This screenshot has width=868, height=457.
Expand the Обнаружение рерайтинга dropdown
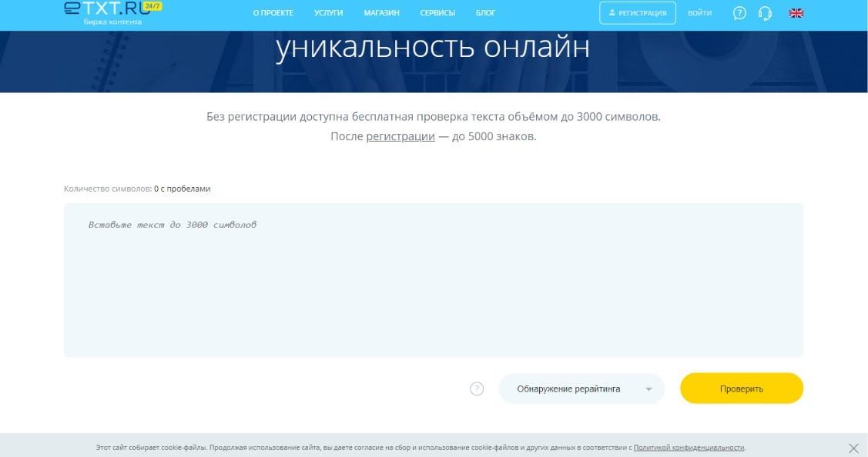coord(568,389)
